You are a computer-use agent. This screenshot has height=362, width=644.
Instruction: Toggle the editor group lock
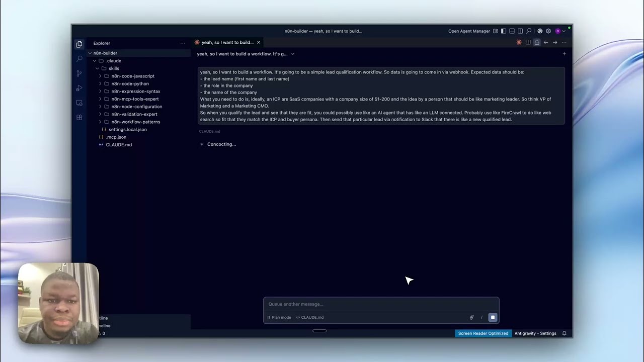(537, 42)
